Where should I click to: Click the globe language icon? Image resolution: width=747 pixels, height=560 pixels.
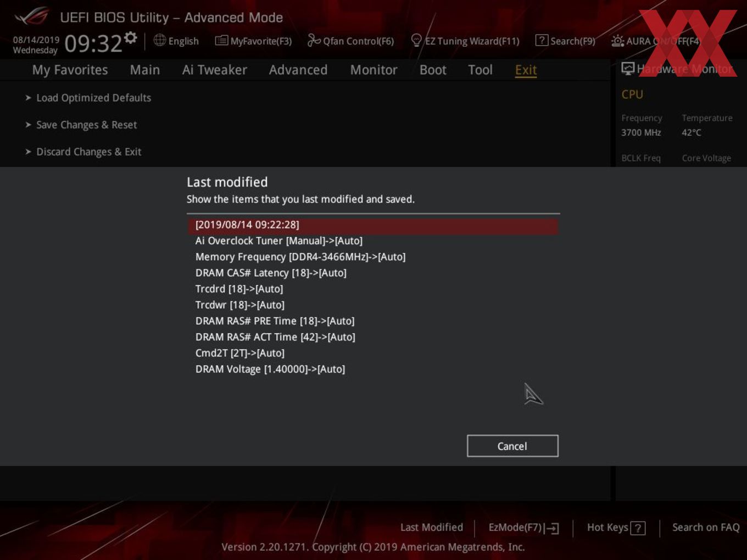(x=160, y=40)
